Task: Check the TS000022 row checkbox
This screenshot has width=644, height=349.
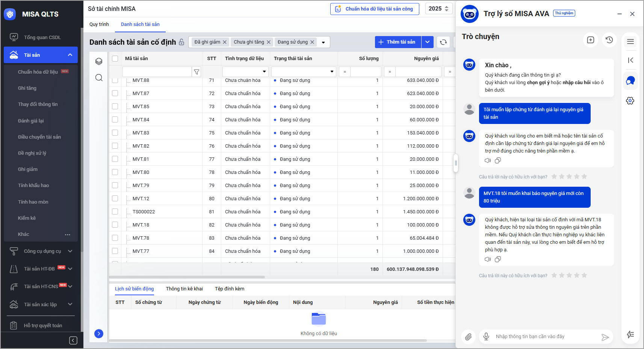Action: coord(115,212)
